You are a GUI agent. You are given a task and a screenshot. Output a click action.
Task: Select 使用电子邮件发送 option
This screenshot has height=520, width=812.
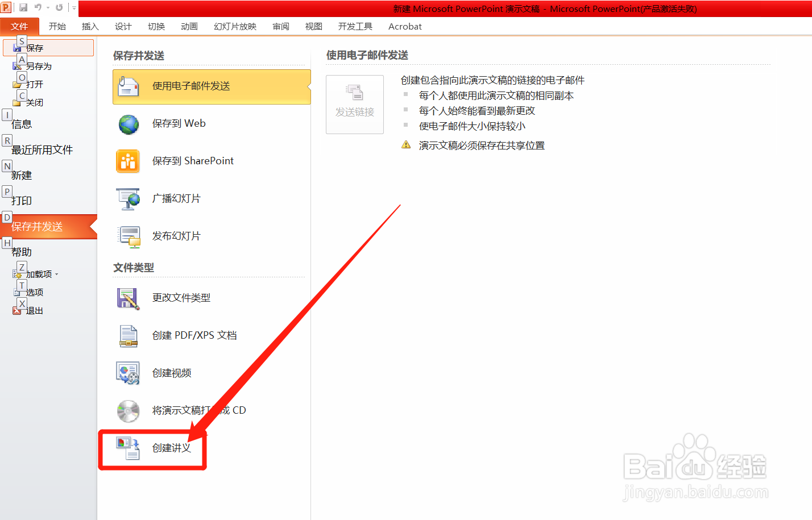pyautogui.click(x=212, y=86)
